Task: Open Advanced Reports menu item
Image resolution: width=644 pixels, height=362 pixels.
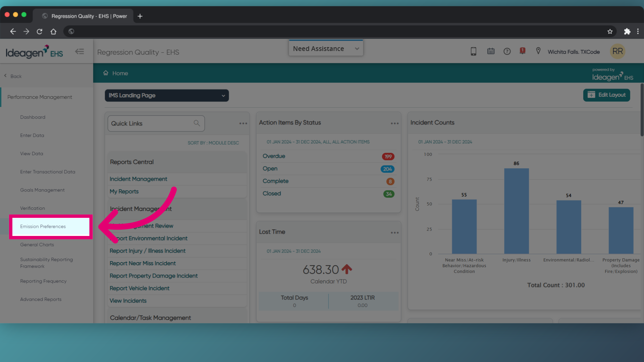Action: [x=41, y=299]
